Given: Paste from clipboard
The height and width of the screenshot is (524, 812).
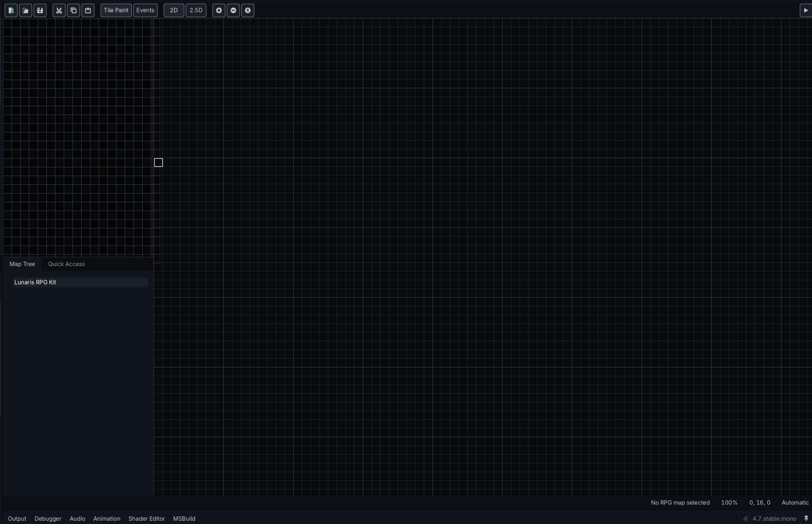Looking at the screenshot, I should tap(87, 10).
